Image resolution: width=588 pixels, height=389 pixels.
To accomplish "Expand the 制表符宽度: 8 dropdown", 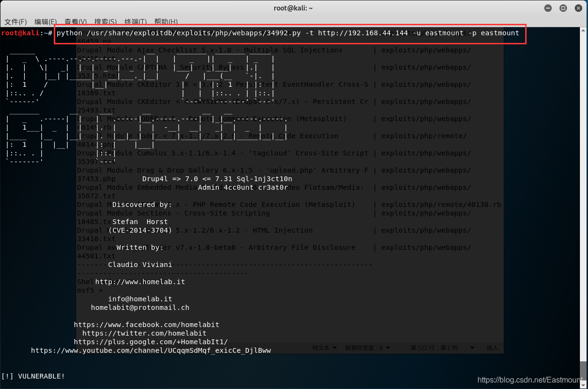I will click(368, 348).
